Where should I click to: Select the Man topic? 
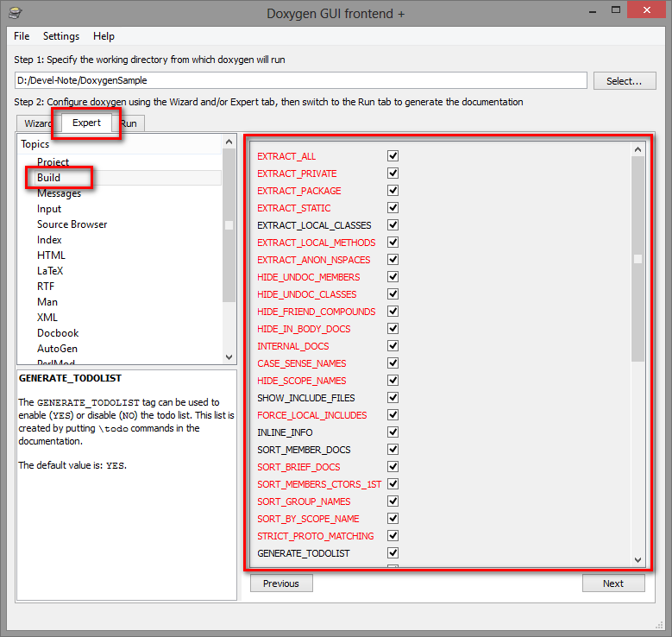(47, 302)
